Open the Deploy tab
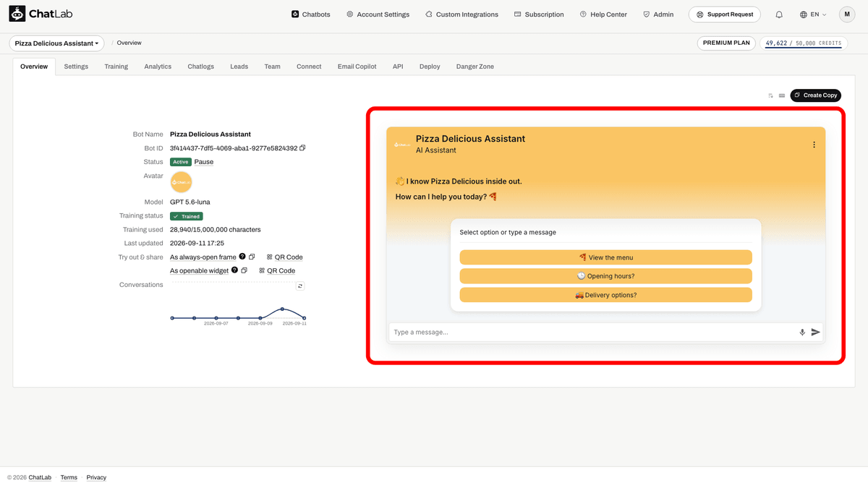This screenshot has width=868, height=488. (430, 67)
